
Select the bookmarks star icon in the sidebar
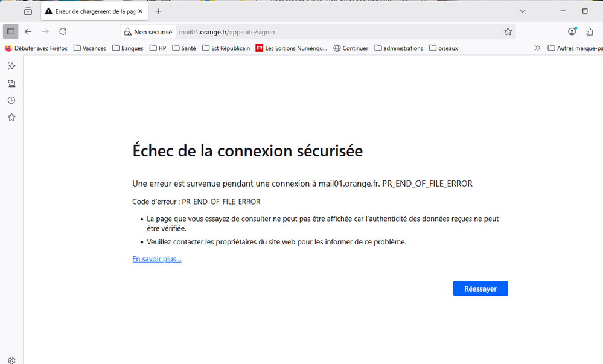coord(11,117)
